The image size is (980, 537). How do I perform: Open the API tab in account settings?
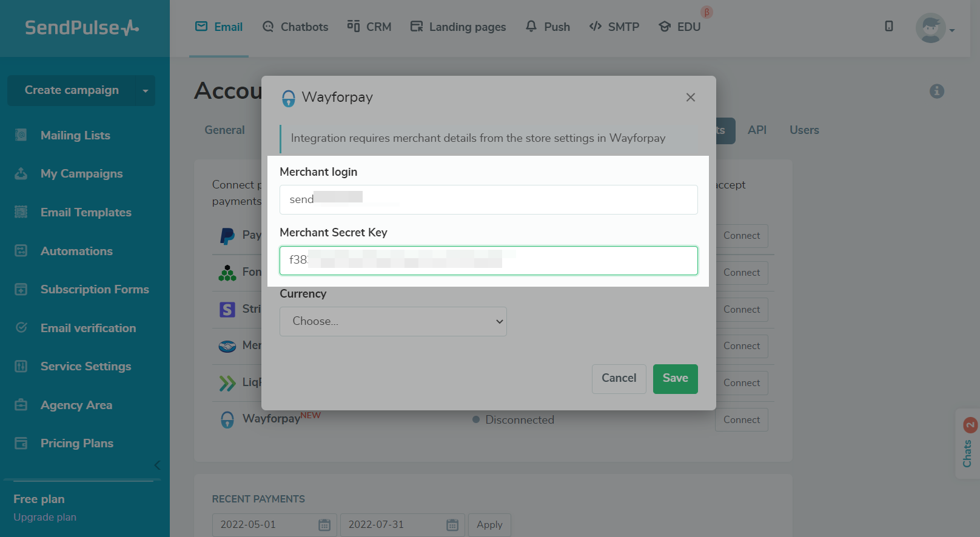click(x=757, y=130)
